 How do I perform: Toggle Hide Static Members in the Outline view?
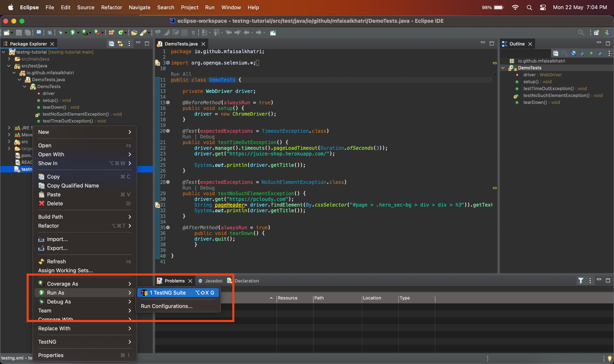click(x=583, y=53)
